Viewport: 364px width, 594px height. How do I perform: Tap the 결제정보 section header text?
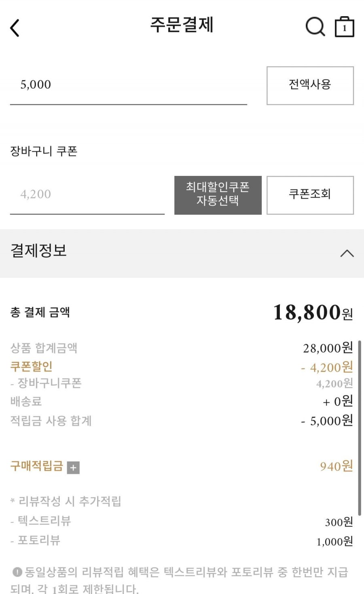click(38, 251)
